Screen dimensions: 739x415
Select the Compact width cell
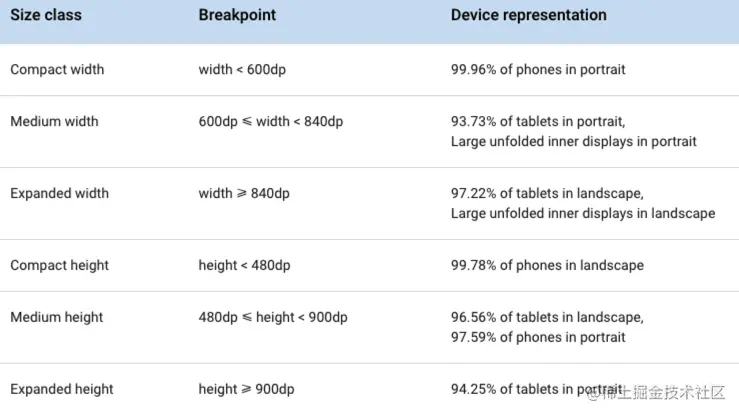point(57,70)
